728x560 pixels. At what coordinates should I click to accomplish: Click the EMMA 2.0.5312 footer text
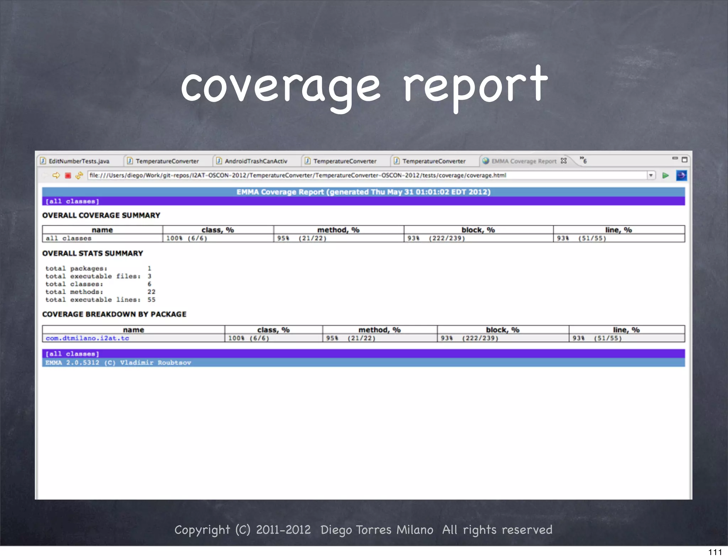coord(118,362)
